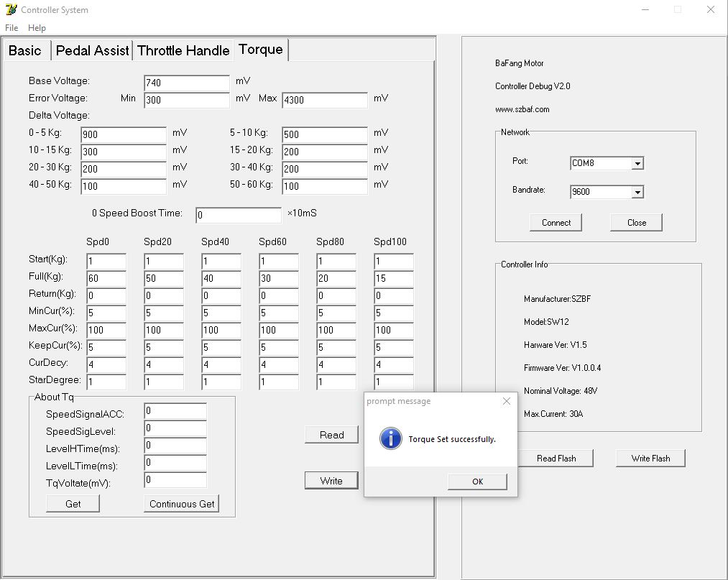Click the LevelLTime(ms) input field

pyautogui.click(x=175, y=463)
